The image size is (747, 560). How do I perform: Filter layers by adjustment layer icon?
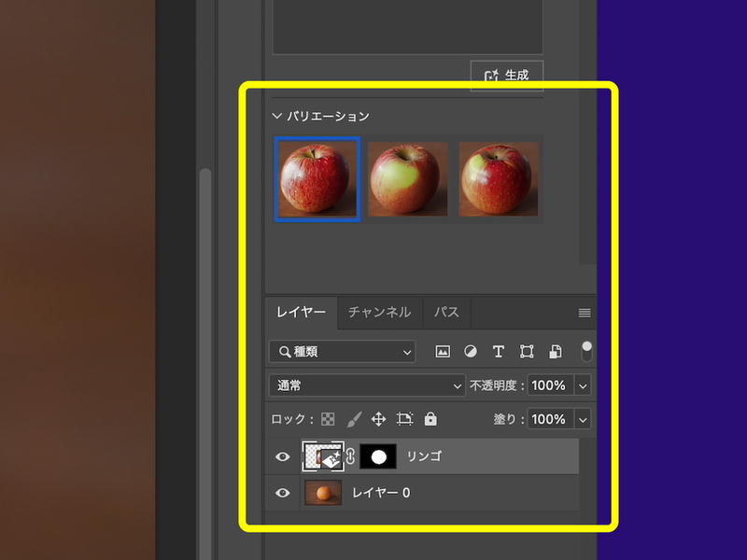(x=471, y=352)
